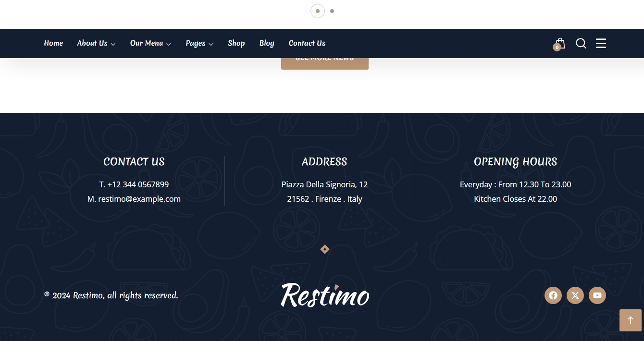Open the X (Twitter) profile
644x341 pixels.
click(x=575, y=295)
